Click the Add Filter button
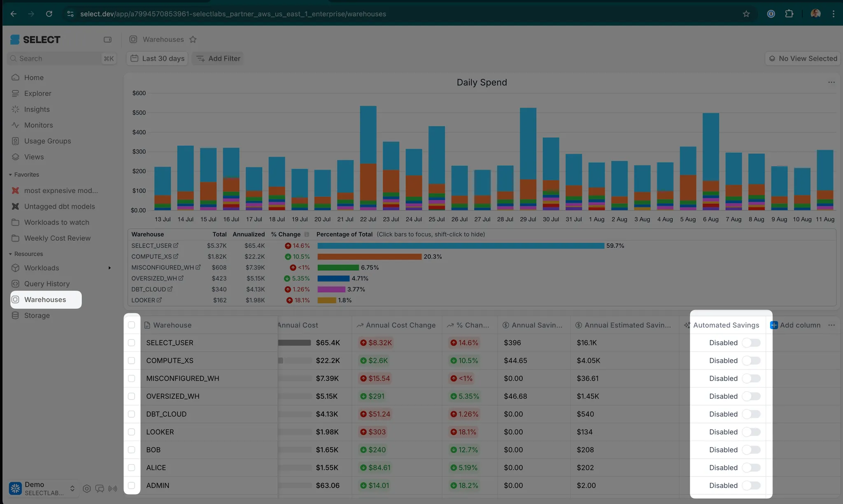This screenshot has height=504, width=843. [218, 58]
